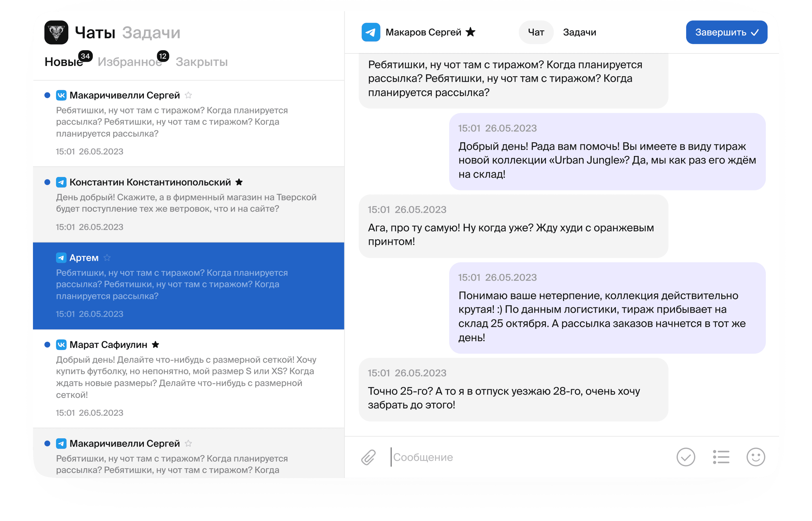Viewport: 812px width, 521px height.
Task: Click the checkmark circle icon in message bar
Action: (x=686, y=457)
